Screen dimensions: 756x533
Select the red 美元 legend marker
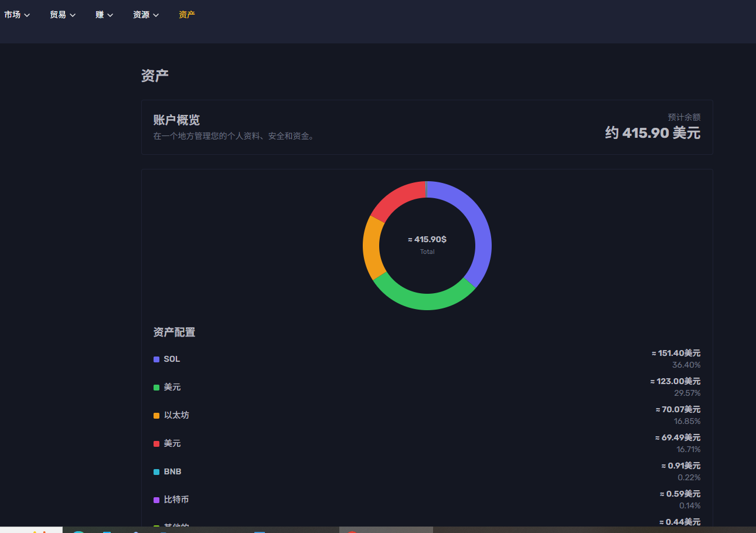click(156, 443)
